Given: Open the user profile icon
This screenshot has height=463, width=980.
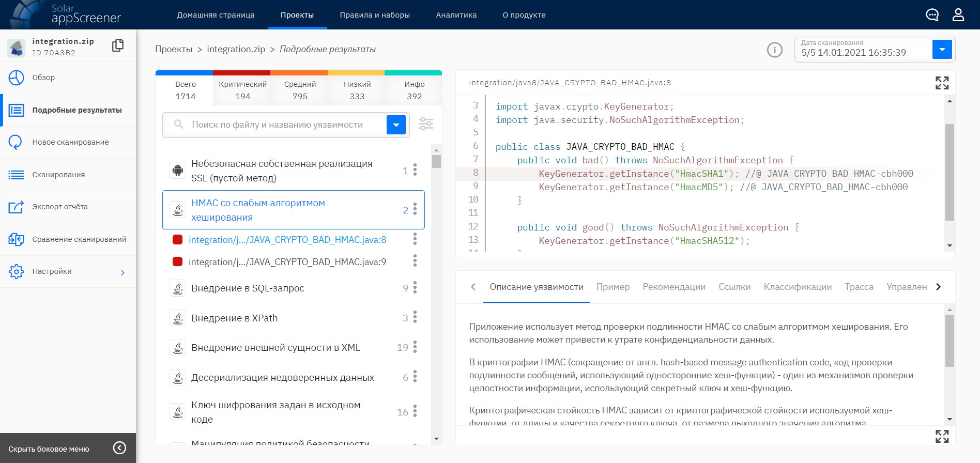Looking at the screenshot, I should click(x=958, y=15).
